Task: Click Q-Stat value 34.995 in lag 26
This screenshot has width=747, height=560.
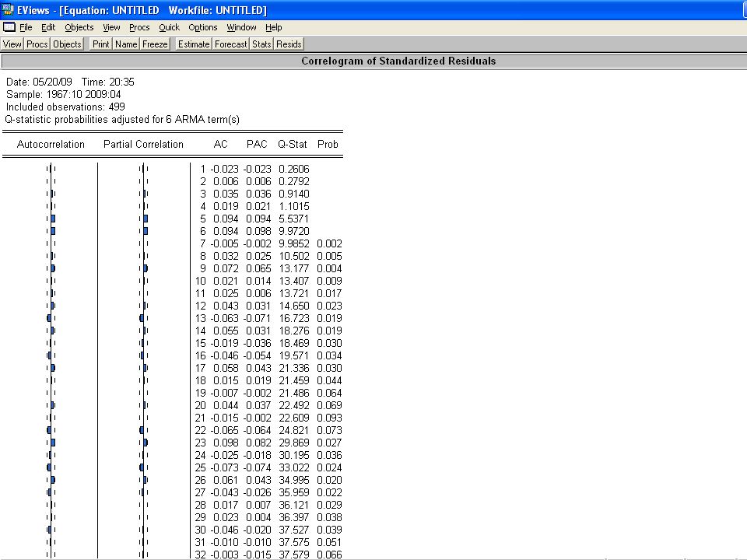Action: click(294, 480)
